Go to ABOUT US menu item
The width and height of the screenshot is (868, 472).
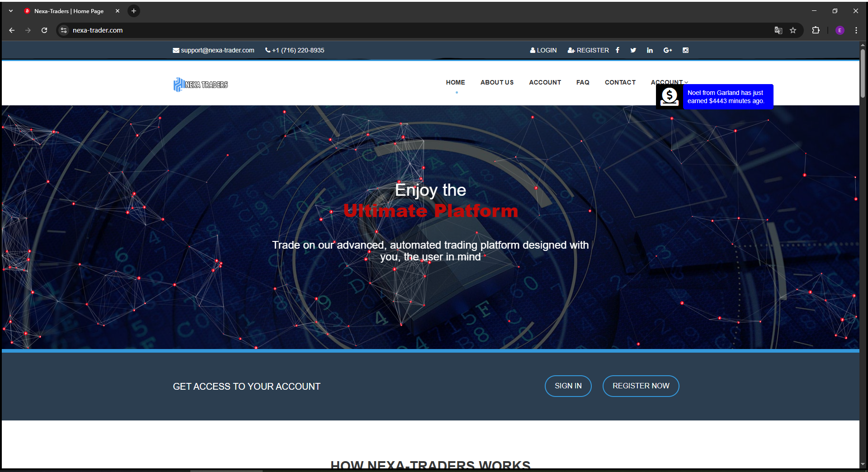pos(497,82)
